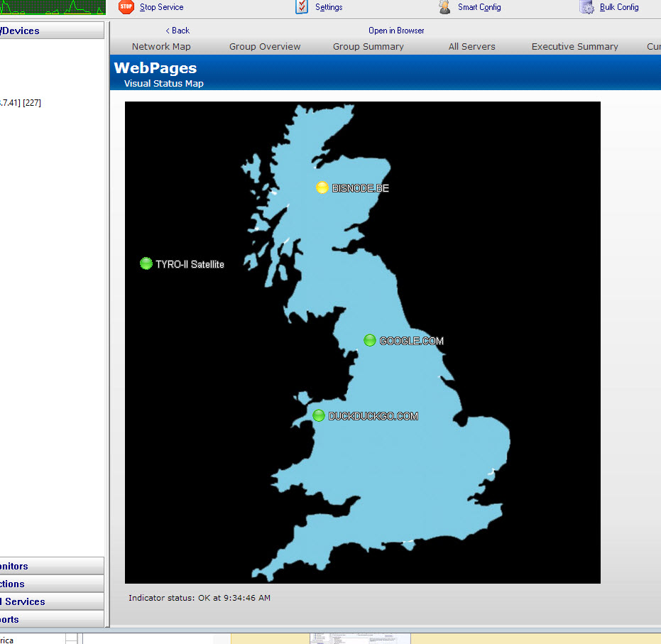Click the Smart Config person icon
Image resolution: width=661 pixels, height=644 pixels.
[x=444, y=7]
